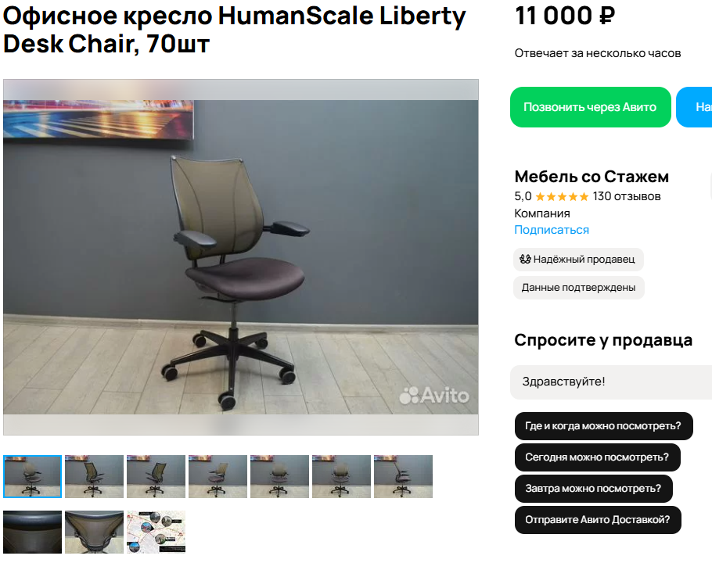Select the first highlighted chair thumbnail
The height and width of the screenshot is (588, 712).
click(32, 476)
